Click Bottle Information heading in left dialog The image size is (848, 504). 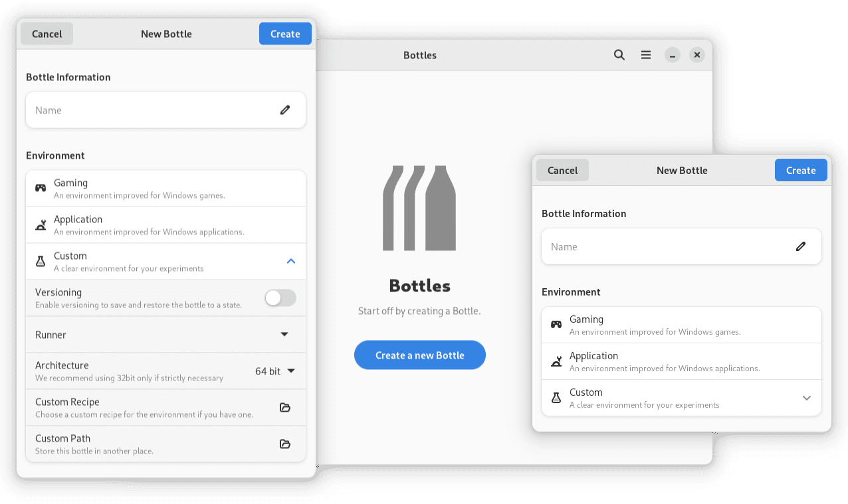pos(68,77)
